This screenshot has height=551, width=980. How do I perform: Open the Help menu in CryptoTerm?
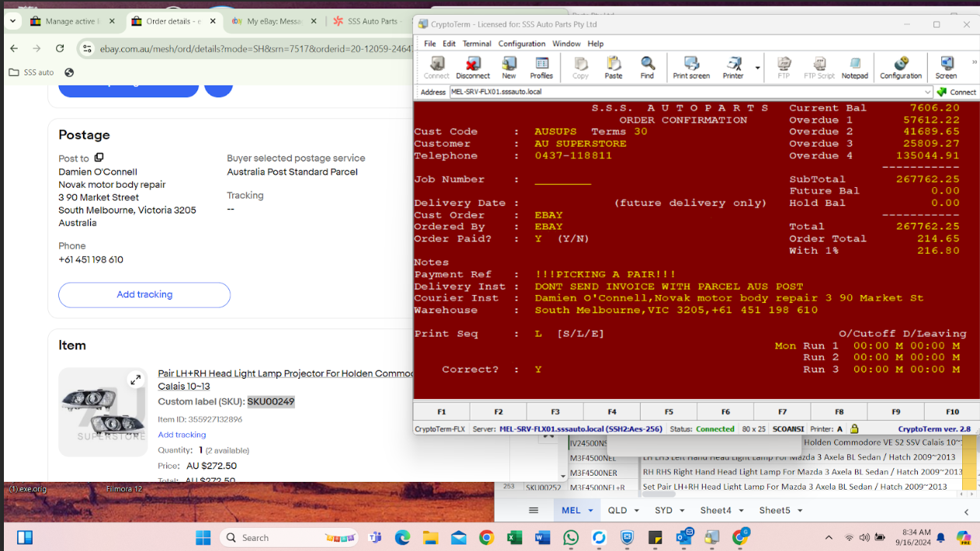tap(596, 43)
